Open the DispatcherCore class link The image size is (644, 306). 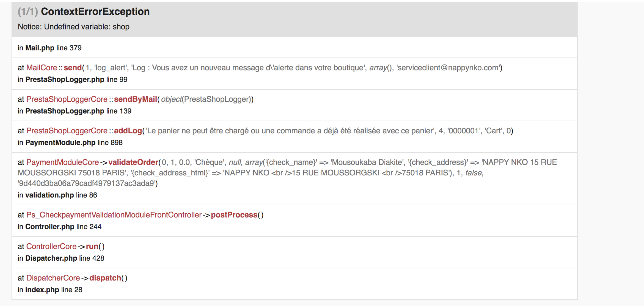53,278
